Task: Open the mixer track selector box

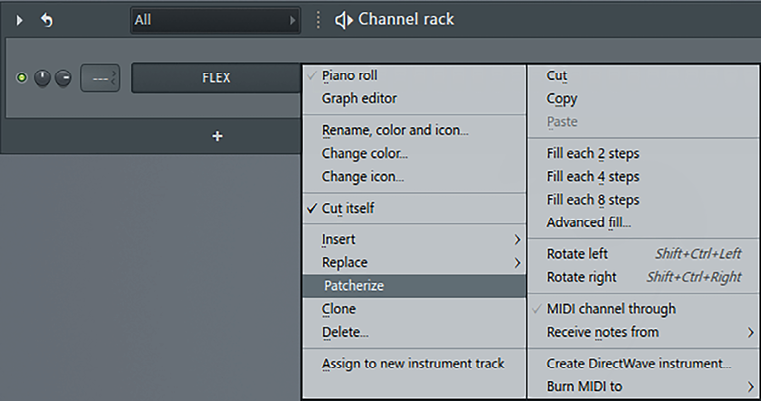Action: tap(100, 78)
